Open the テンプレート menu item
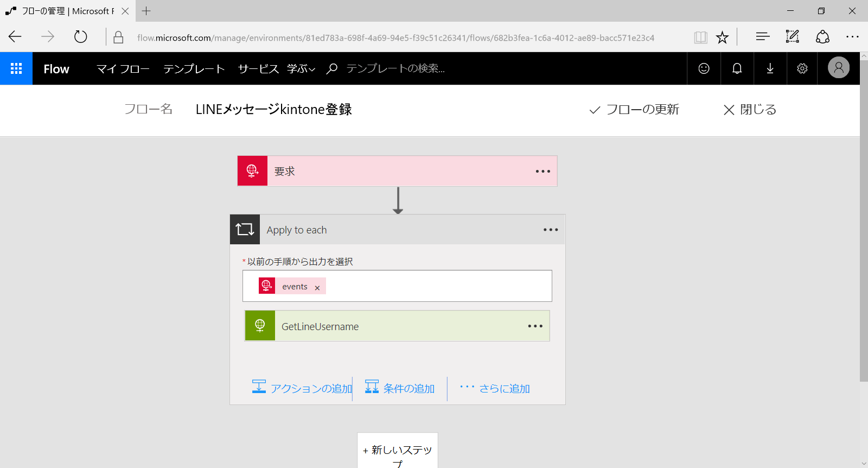 coord(194,69)
